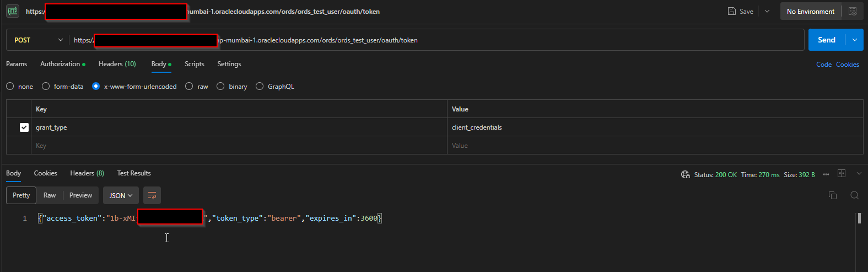This screenshot has width=868, height=272.
Task: Click the network globe icon beside Status
Action: click(686, 174)
